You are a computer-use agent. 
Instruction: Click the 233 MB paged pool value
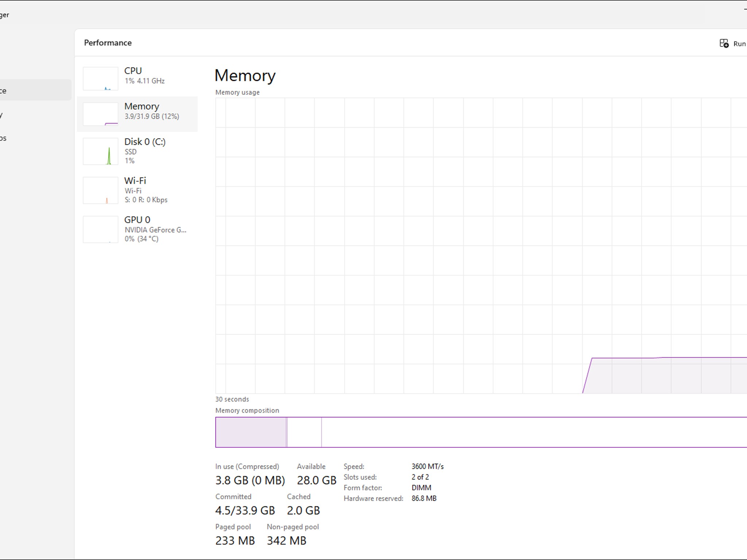tap(235, 541)
